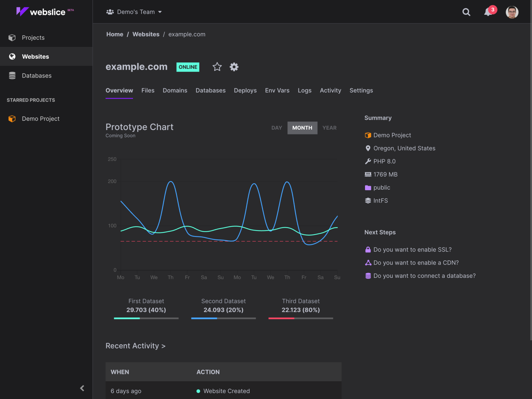Switch to the Deploys tab
The height and width of the screenshot is (399, 532).
coord(245,91)
